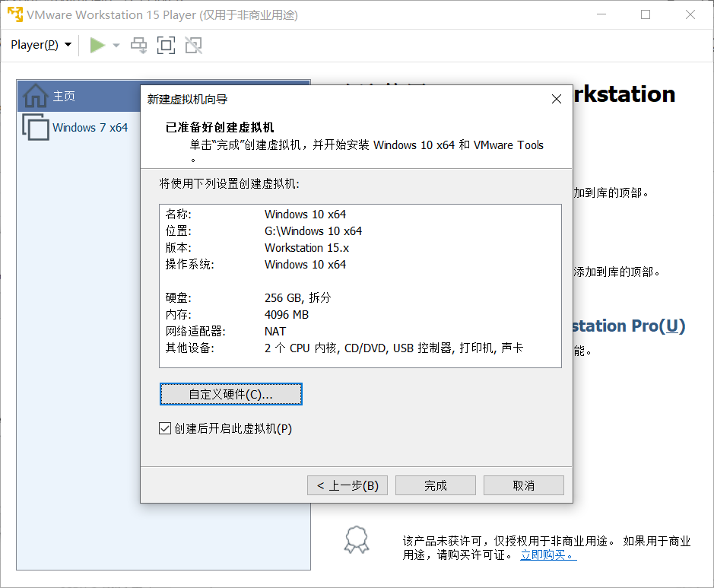Image resolution: width=714 pixels, height=588 pixels.
Task: Click location value G:\Windows 10 x64
Action: click(x=313, y=231)
